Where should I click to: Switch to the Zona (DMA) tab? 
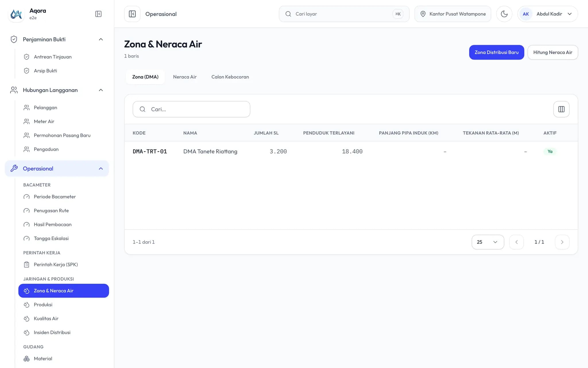[x=145, y=77]
